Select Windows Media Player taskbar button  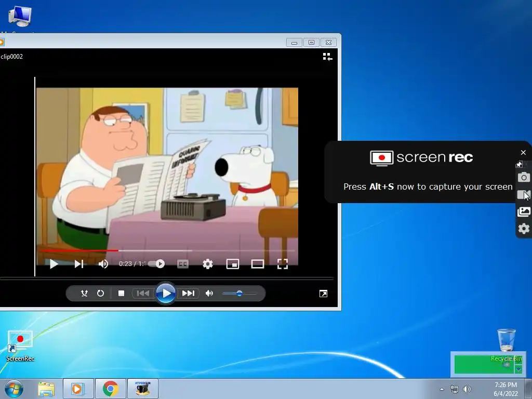click(78, 389)
